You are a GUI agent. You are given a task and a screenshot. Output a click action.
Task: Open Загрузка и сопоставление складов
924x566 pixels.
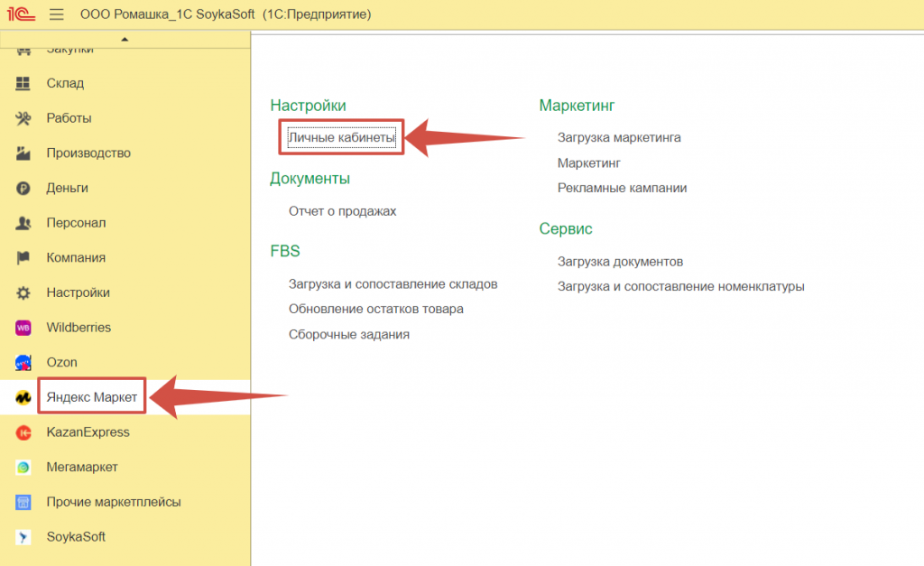tap(393, 283)
